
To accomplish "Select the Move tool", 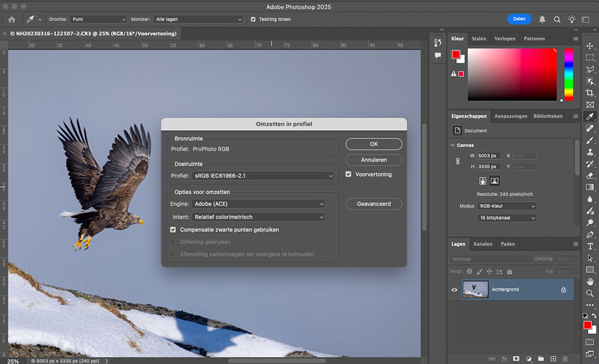I will (x=590, y=45).
